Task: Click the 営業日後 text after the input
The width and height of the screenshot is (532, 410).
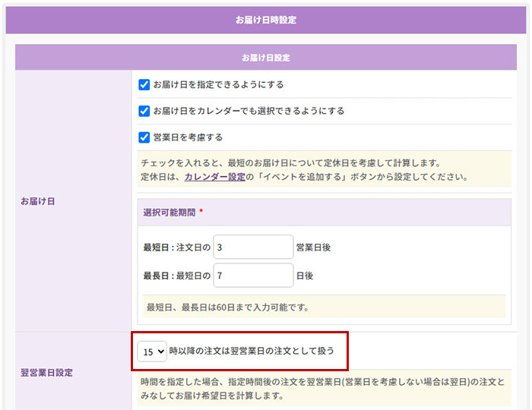Action: [x=313, y=248]
